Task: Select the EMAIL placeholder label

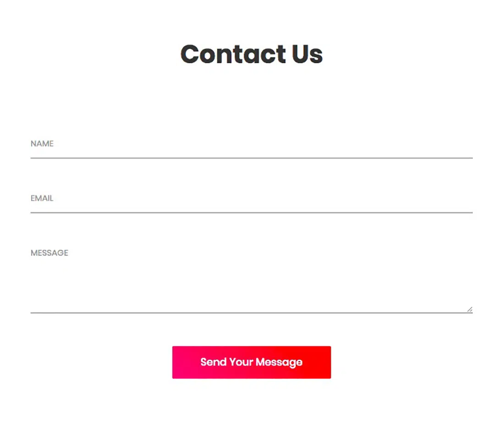Action: click(x=42, y=198)
